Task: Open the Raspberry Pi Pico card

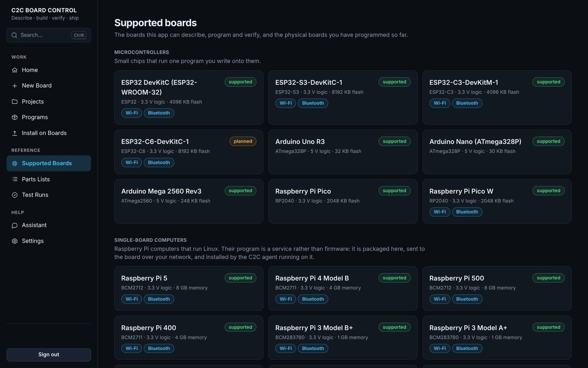Action: click(x=343, y=201)
